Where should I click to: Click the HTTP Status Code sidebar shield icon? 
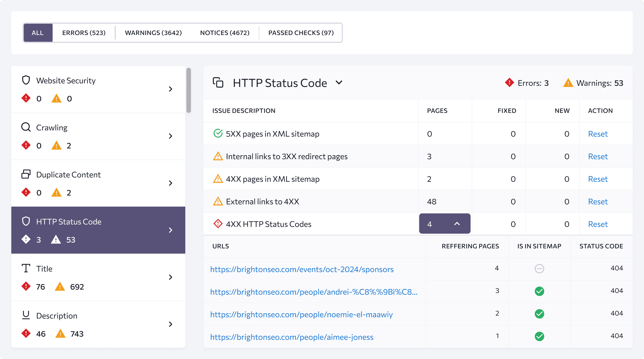[26, 221]
